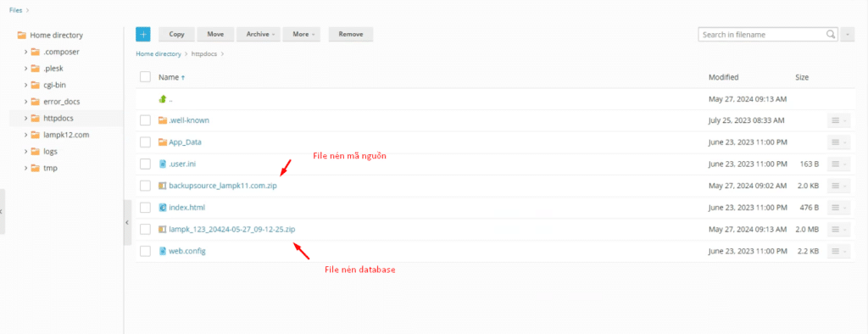The height and width of the screenshot is (334, 868).
Task: Open row menu for index.html
Action: (837, 207)
